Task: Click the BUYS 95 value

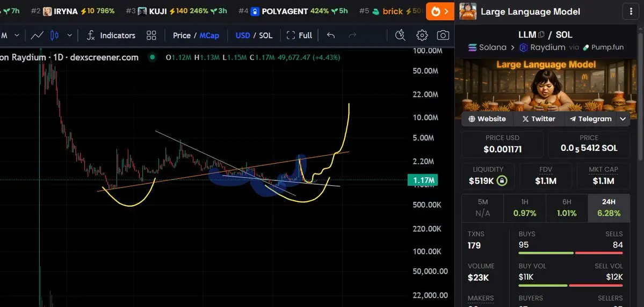Action: tap(523, 245)
